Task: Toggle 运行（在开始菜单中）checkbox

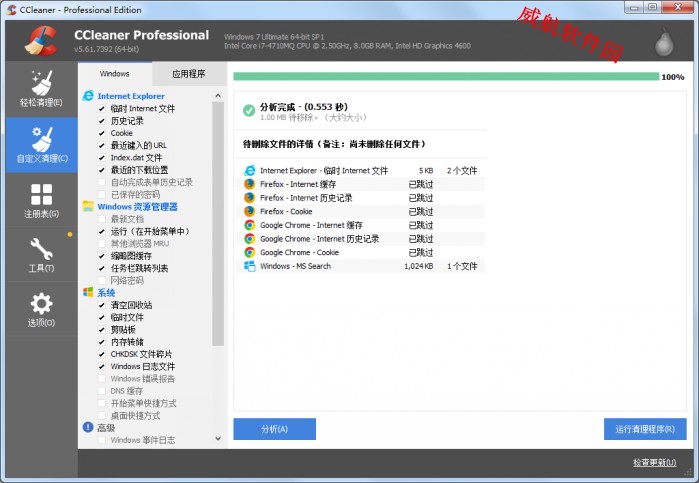Action: tap(102, 231)
